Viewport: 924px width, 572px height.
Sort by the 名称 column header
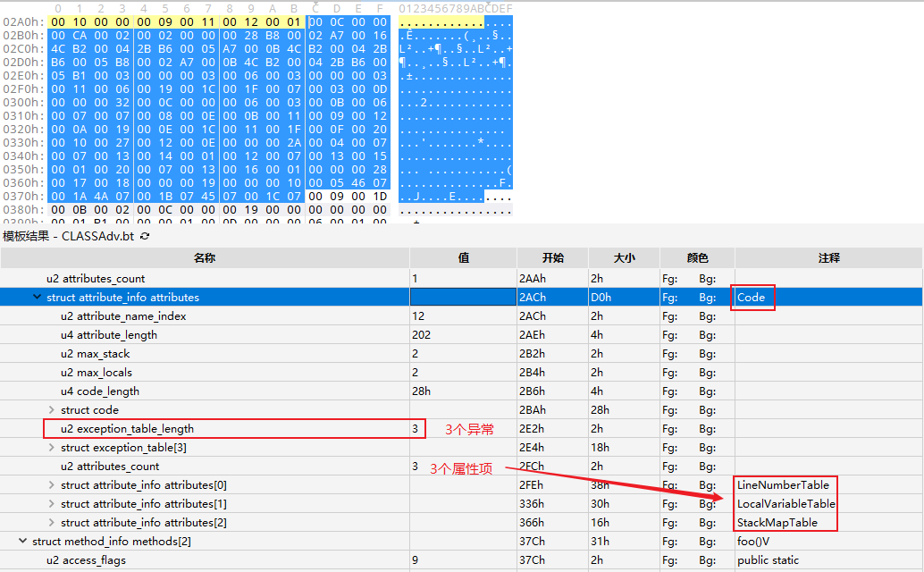[x=205, y=258]
